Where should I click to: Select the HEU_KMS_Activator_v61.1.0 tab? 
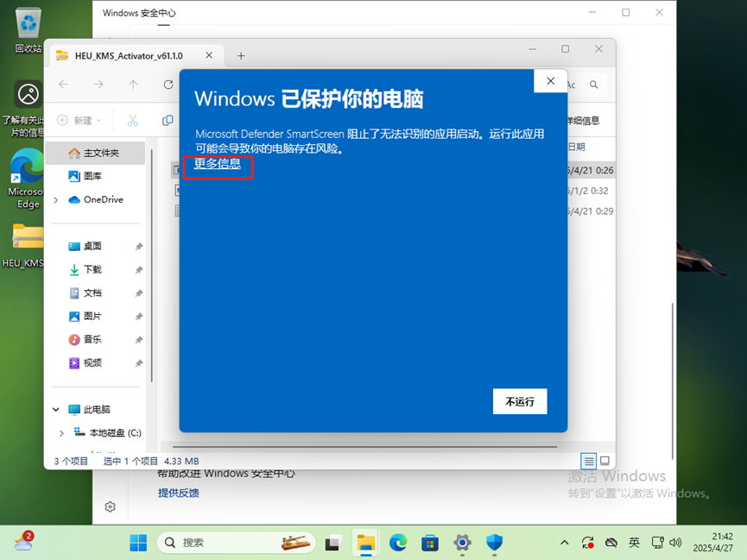pos(128,55)
